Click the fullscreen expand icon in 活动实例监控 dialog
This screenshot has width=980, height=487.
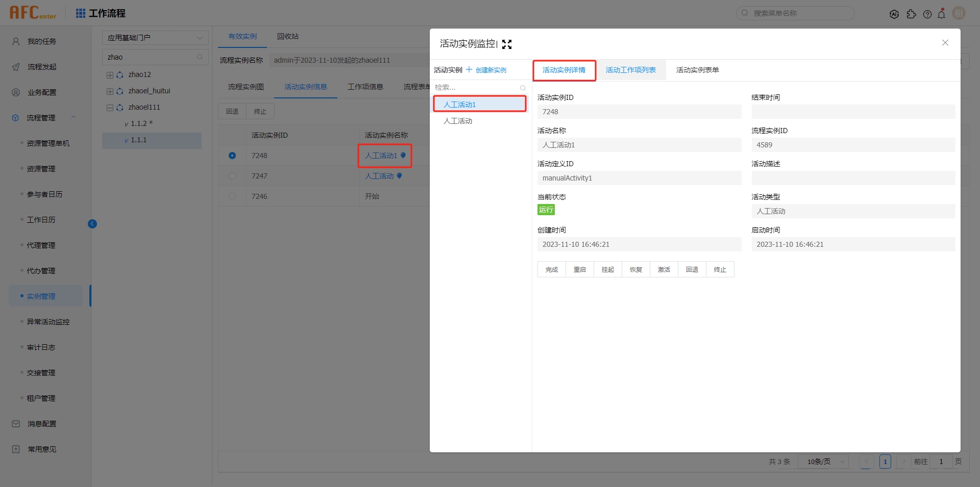pos(506,44)
